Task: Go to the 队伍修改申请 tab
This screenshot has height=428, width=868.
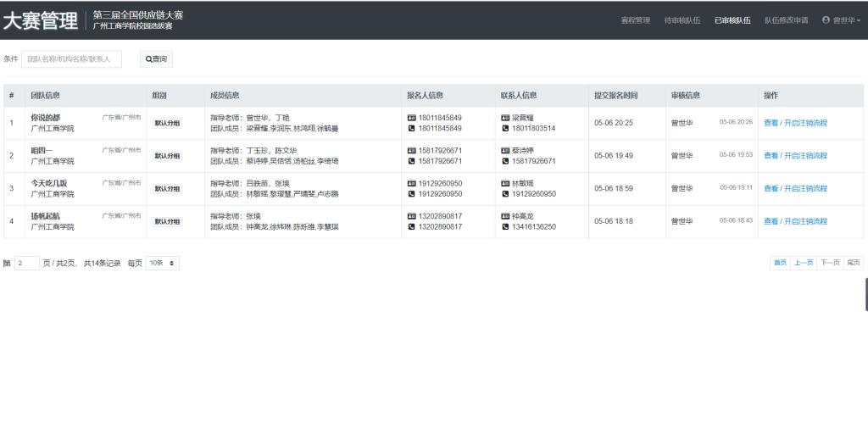Action: (x=786, y=20)
